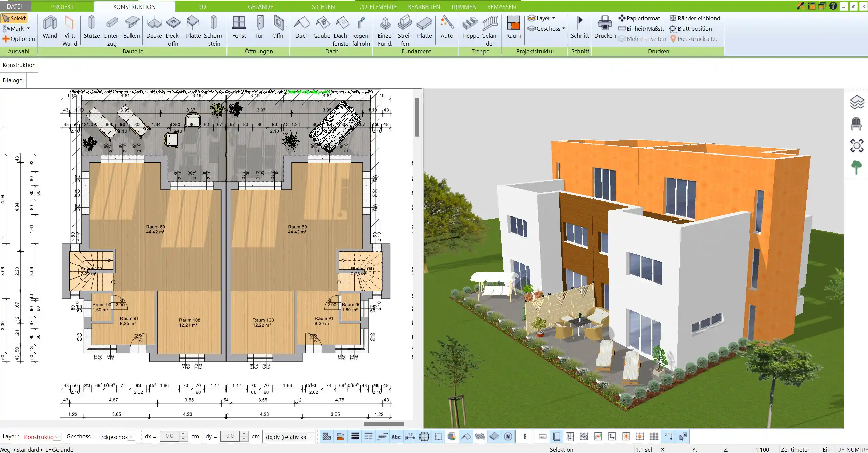
Task: Click the Decke ceiling tool
Action: 154,27
